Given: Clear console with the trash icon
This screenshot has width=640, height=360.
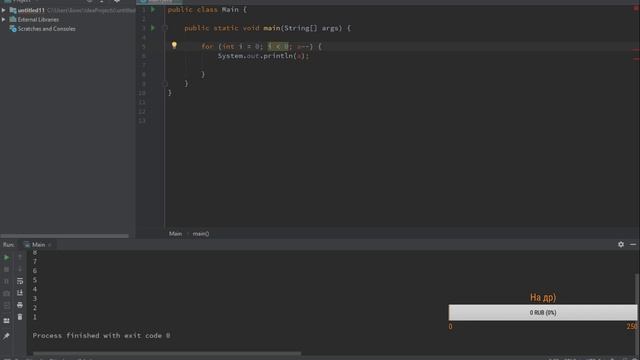Looking at the screenshot, I should 20,317.
